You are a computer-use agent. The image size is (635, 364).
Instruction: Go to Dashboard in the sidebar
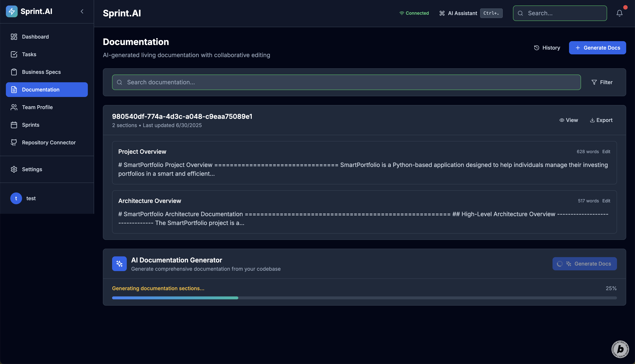(35, 37)
